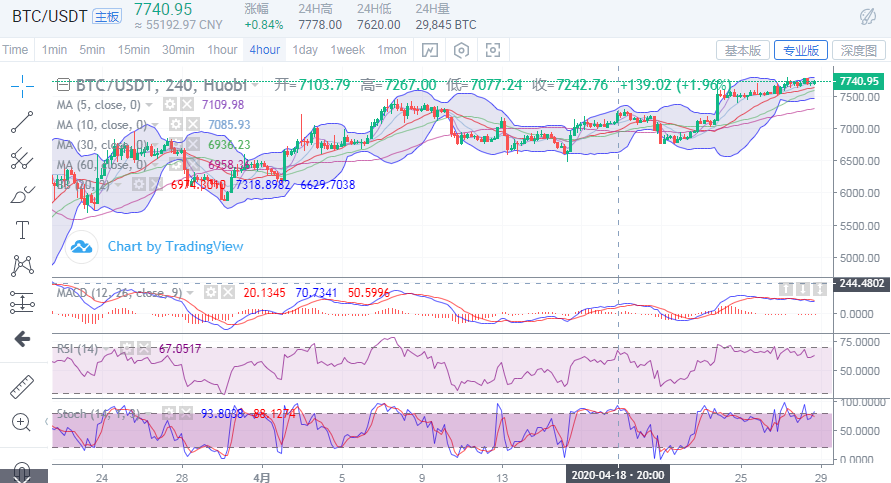Image resolution: width=891 pixels, height=483 pixels.
Task: Select the pitchfork drawing tool
Action: (22, 159)
